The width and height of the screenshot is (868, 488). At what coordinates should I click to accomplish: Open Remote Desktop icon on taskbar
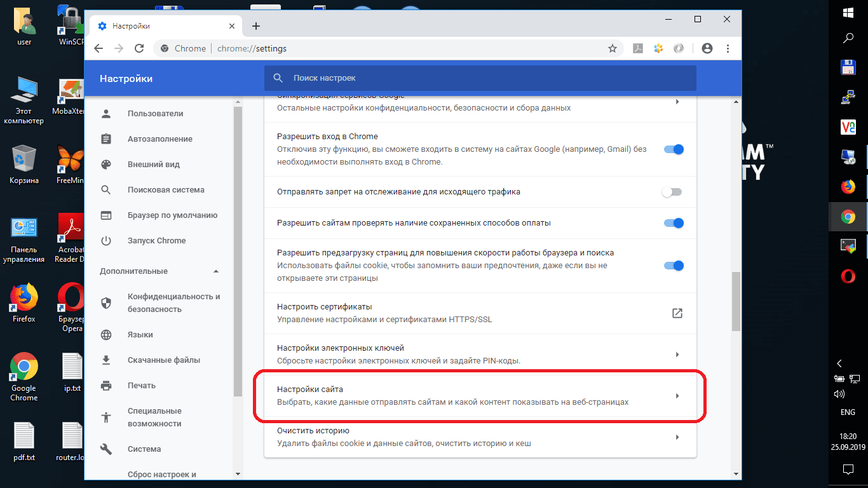pyautogui.click(x=848, y=157)
